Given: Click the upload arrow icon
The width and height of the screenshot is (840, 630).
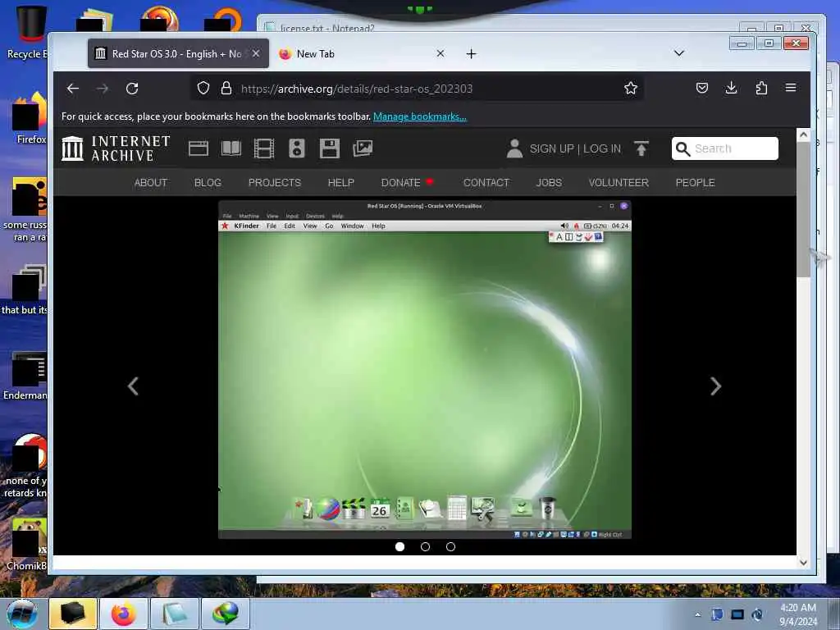Looking at the screenshot, I should [641, 148].
